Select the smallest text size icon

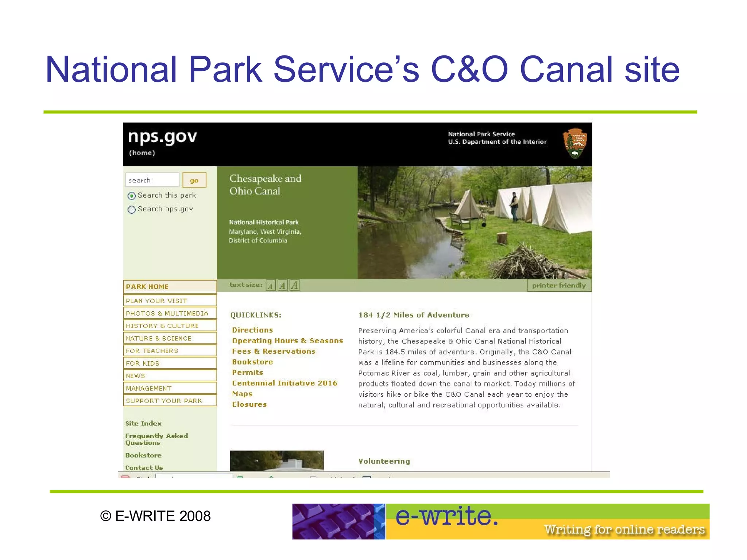270,285
